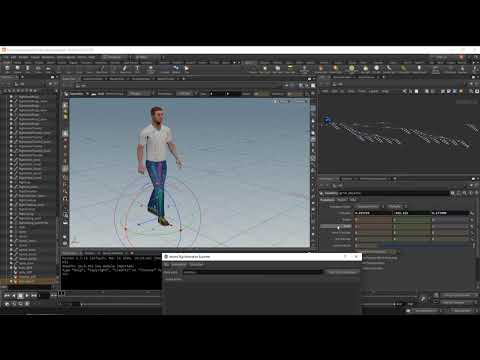Image resolution: width=480 pixels, height=360 pixels.
Task: Close the small floating dialog
Action: (x=356, y=257)
